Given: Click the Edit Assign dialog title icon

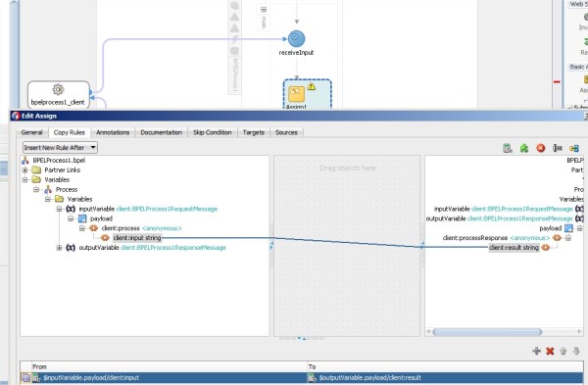Looking at the screenshot, I should pyautogui.click(x=16, y=116).
